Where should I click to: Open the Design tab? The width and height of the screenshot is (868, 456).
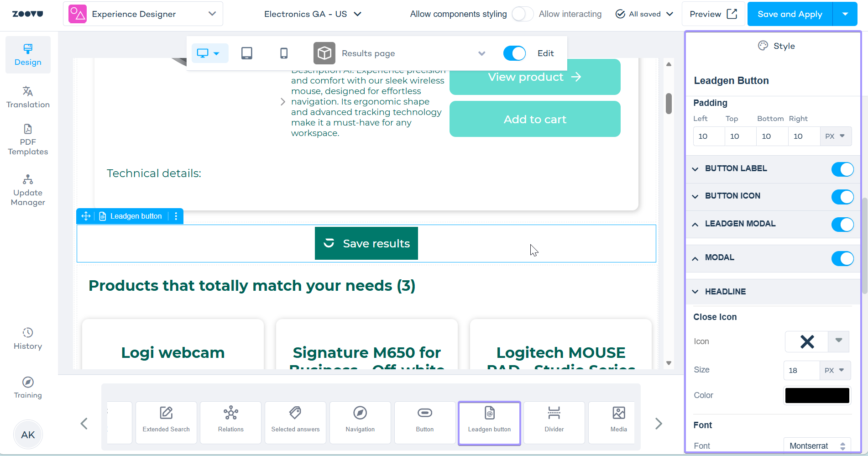click(x=28, y=55)
